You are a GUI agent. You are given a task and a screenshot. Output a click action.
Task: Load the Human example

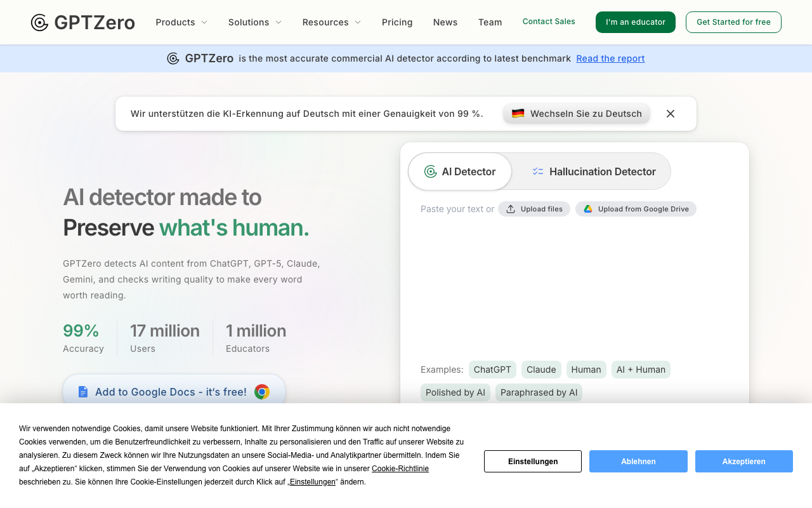[586, 370]
